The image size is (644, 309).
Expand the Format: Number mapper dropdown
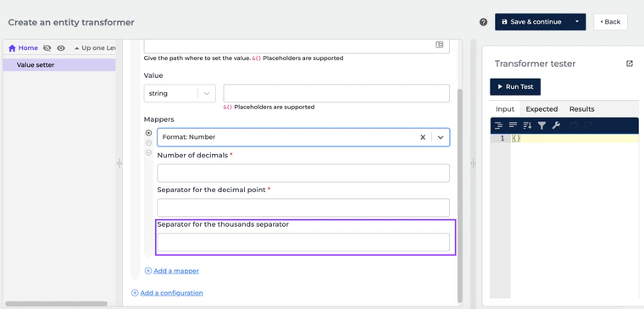click(x=441, y=137)
